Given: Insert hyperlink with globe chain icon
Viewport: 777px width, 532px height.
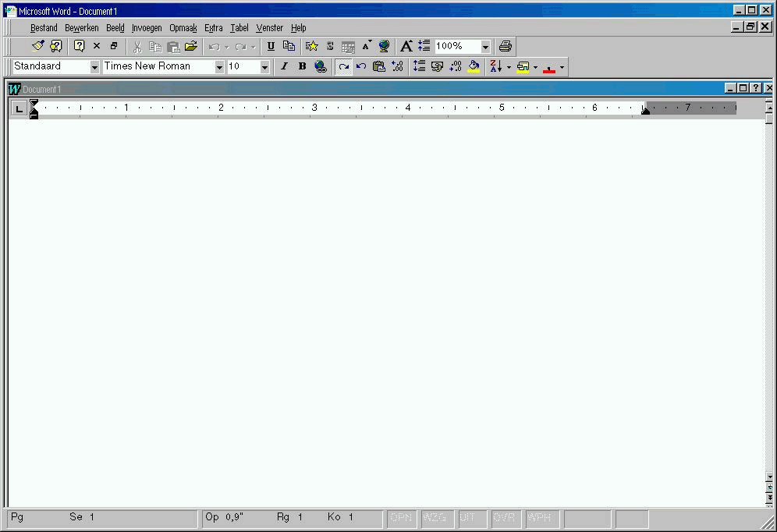Looking at the screenshot, I should 321,66.
